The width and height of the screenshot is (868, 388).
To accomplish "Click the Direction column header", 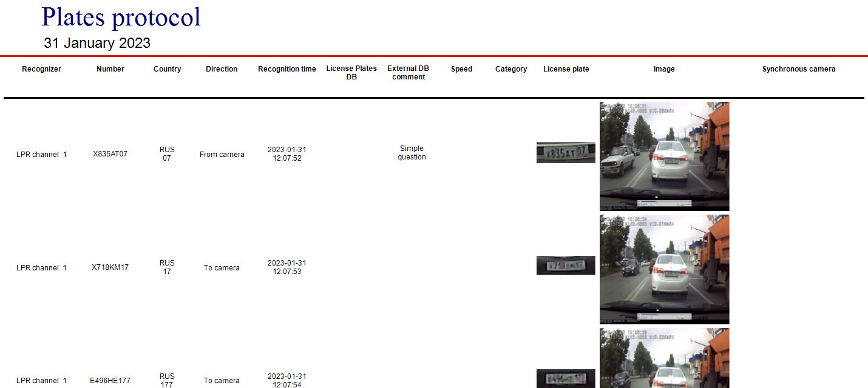I will point(222,69).
